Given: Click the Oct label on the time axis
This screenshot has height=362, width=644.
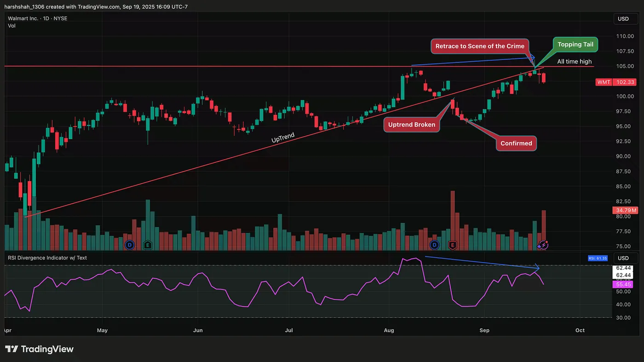Looking at the screenshot, I should pyautogui.click(x=580, y=330).
